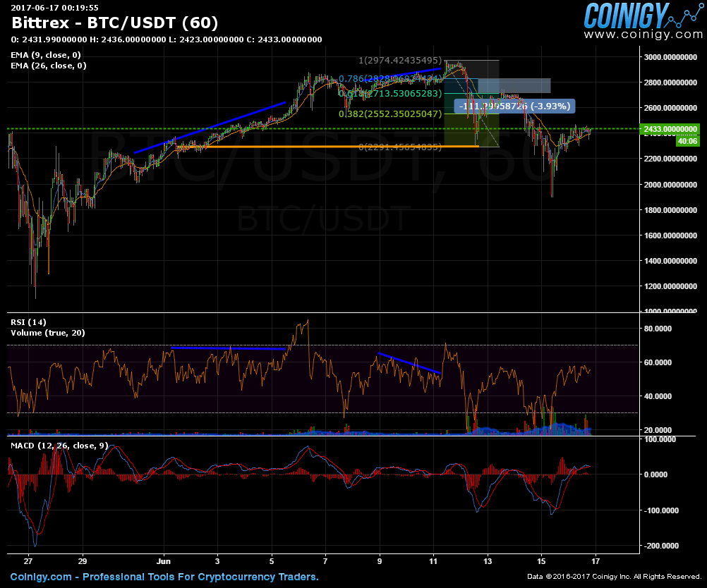This screenshot has width=707, height=588.
Task: Open the www.coinigy.com link under the logo
Action: tap(643, 35)
